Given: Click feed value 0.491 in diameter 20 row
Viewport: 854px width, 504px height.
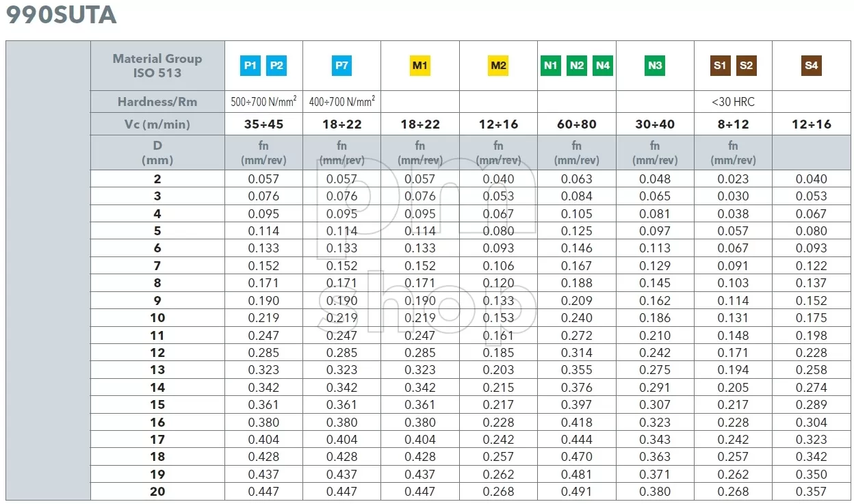Looking at the screenshot, I should point(577,491).
